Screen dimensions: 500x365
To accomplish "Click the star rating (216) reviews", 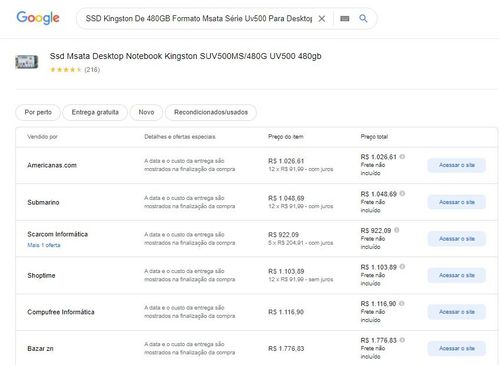I will click(x=75, y=70).
